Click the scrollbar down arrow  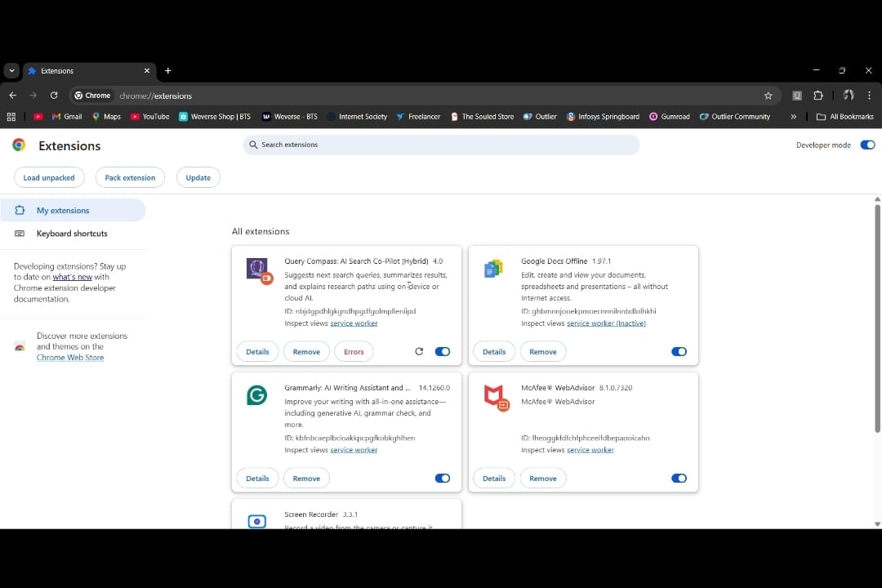point(877,524)
